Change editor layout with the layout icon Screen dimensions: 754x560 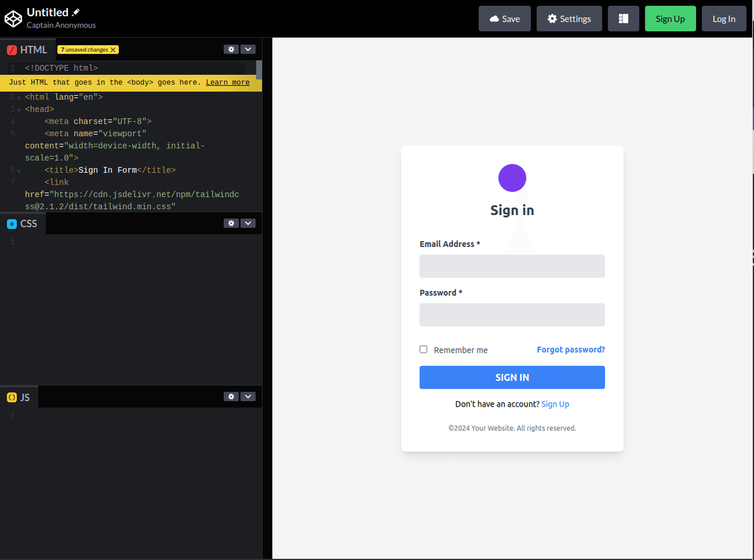(x=623, y=18)
